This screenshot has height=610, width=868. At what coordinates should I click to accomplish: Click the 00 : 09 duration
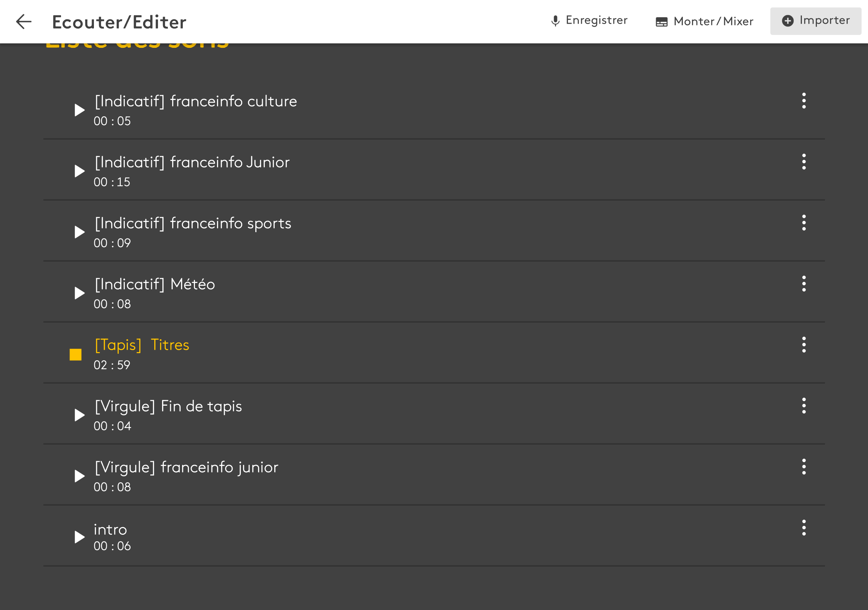[x=112, y=243]
